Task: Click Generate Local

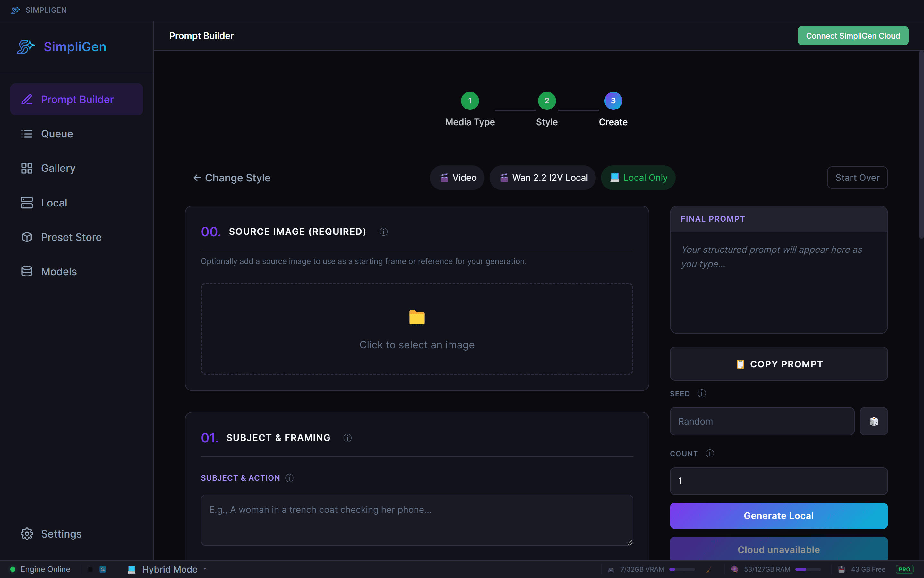Action: pos(779,516)
